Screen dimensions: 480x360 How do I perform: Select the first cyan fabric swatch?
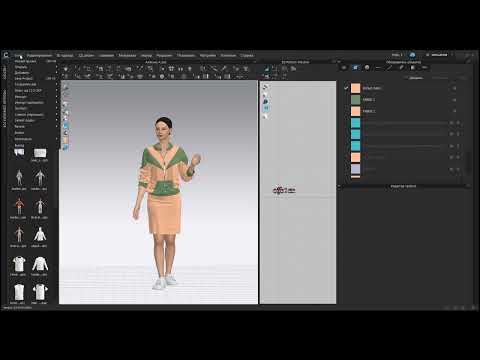click(356, 123)
